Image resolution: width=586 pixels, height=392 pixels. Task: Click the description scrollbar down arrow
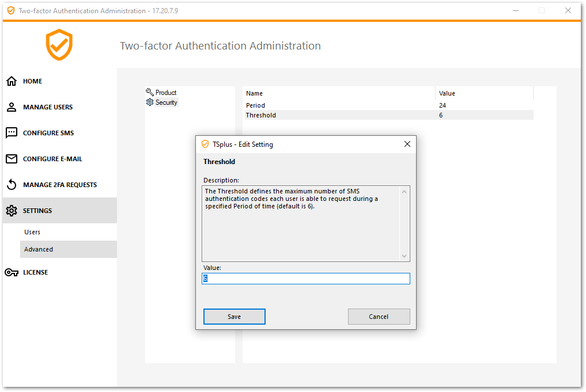tap(404, 255)
